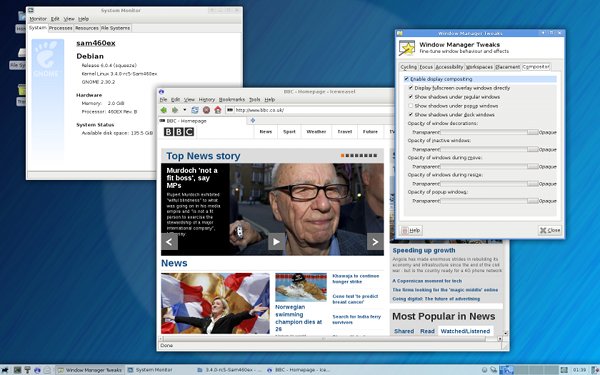Click the Help button in Window Manager Tweaks
Image resolution: width=600 pixels, height=375 pixels.
tap(411, 230)
